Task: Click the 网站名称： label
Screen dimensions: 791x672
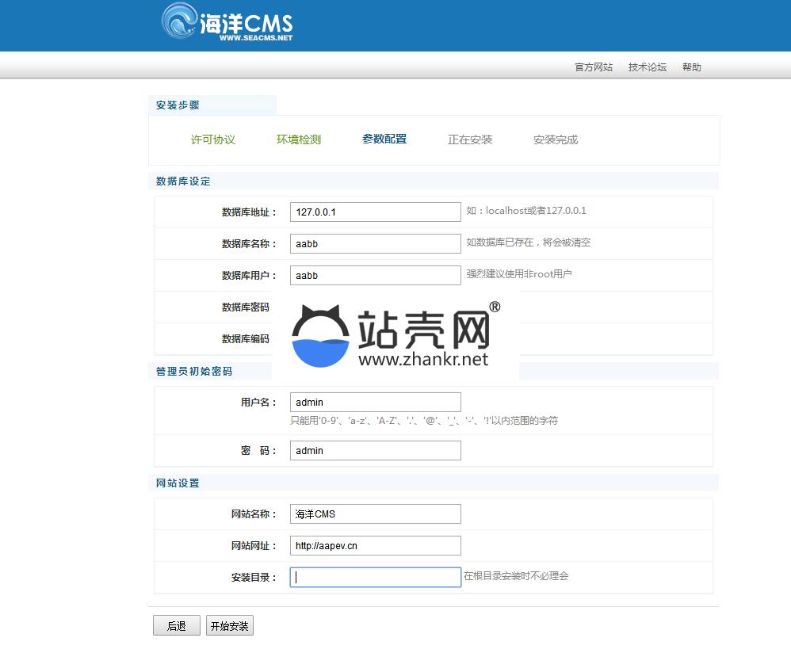Action: click(x=254, y=514)
